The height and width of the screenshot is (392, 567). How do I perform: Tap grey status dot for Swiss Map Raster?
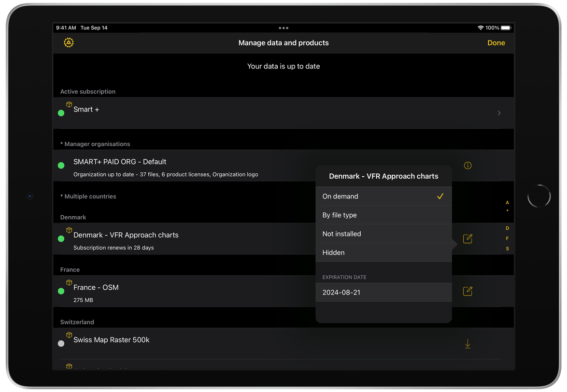tap(61, 344)
